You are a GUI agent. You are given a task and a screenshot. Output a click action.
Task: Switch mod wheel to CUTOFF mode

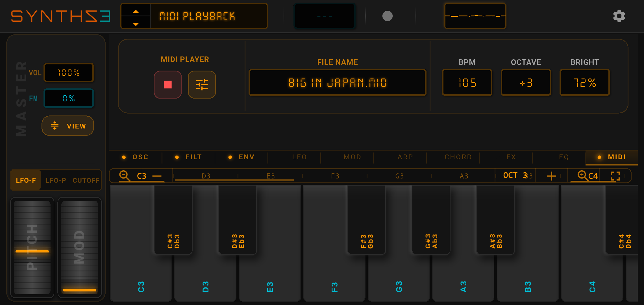[x=86, y=180]
